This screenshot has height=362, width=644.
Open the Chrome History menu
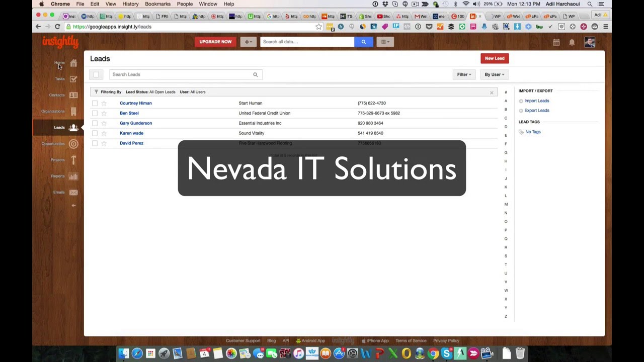coord(130,4)
